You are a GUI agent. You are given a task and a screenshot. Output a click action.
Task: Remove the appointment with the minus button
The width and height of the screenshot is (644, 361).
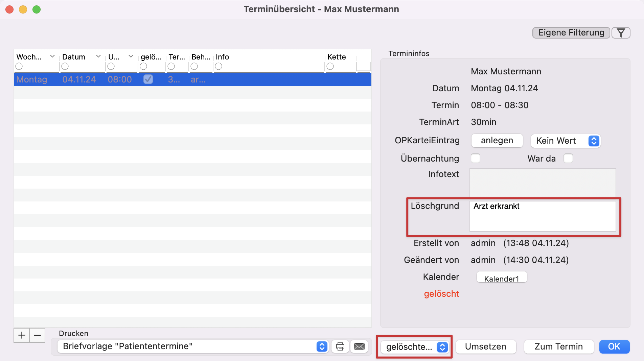pos(38,335)
